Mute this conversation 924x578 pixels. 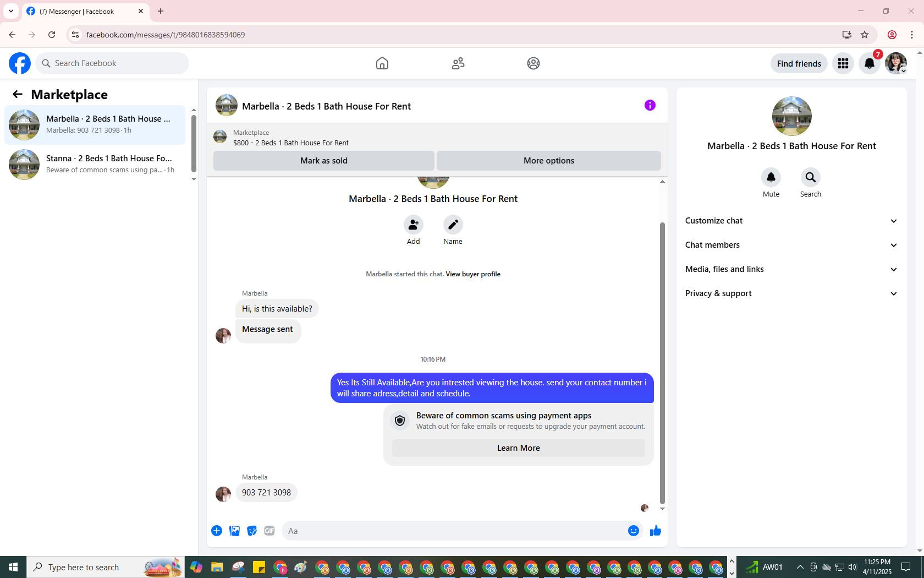click(x=771, y=177)
